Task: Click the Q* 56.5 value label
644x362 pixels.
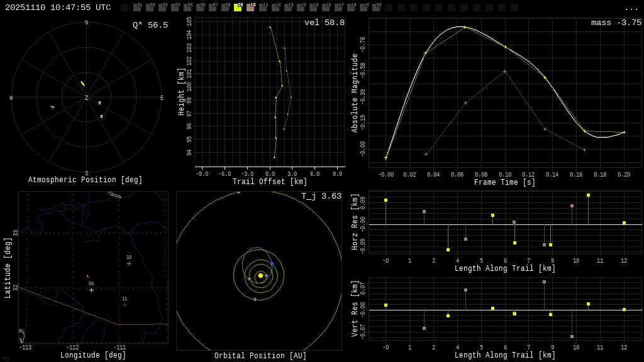Action: pyautogui.click(x=150, y=25)
